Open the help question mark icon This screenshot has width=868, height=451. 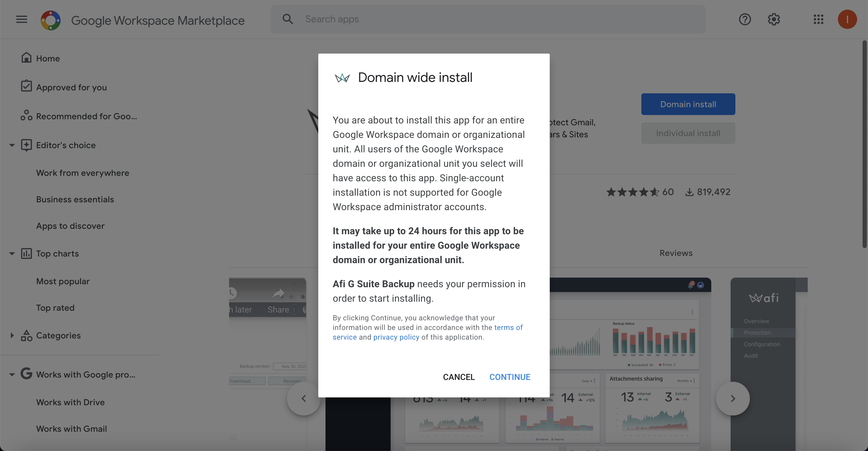(x=745, y=19)
